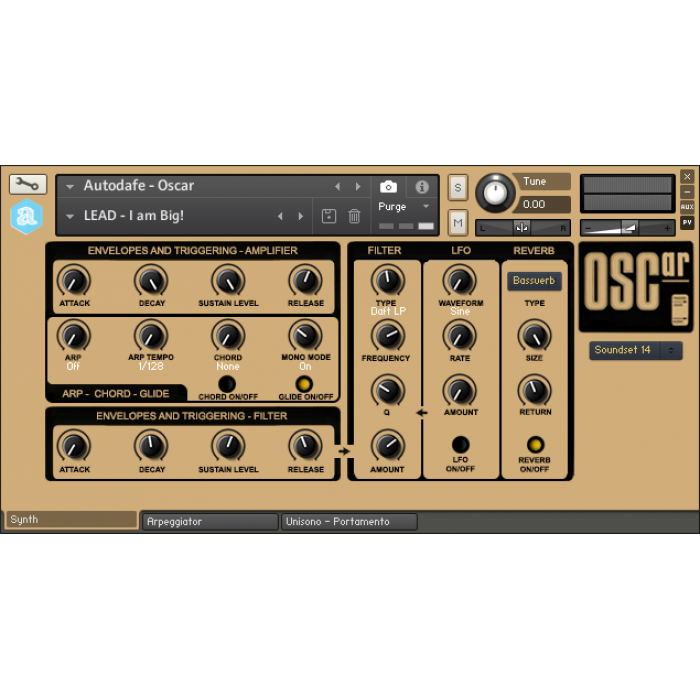Click the LFO WAVEFORM knob
700x700 pixels.
(459, 281)
